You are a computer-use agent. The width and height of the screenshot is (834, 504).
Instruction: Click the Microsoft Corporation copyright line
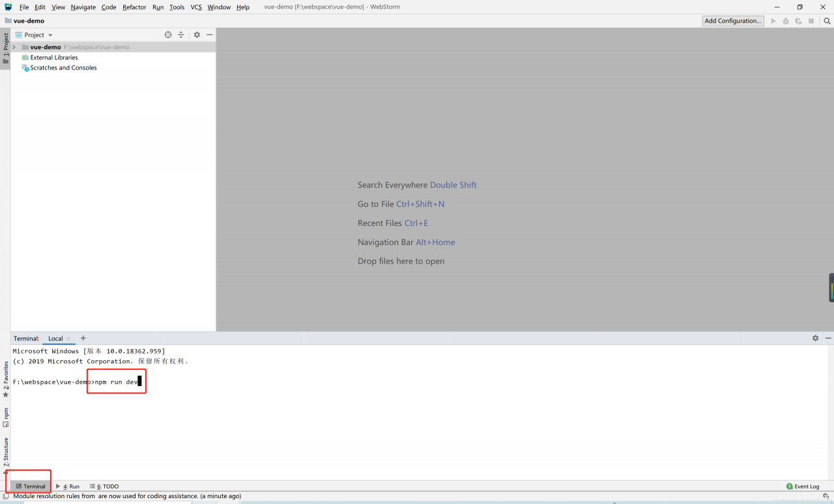point(100,361)
